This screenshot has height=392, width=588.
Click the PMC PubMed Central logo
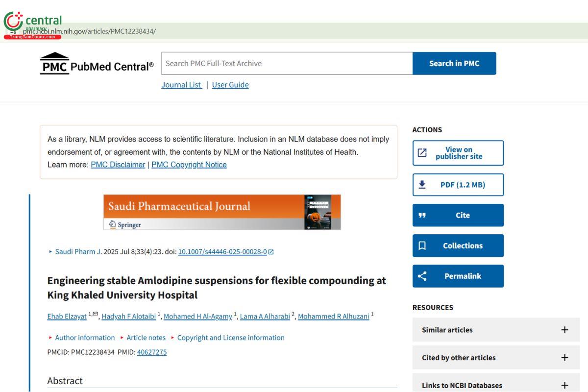click(x=97, y=64)
